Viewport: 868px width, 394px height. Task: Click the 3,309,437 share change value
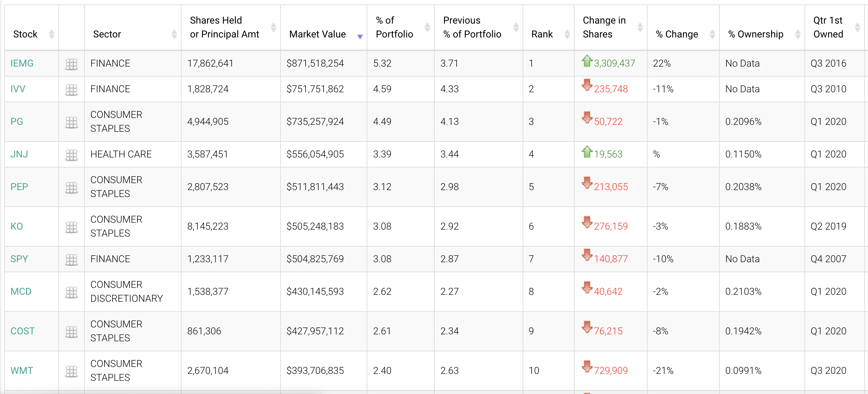tap(614, 63)
